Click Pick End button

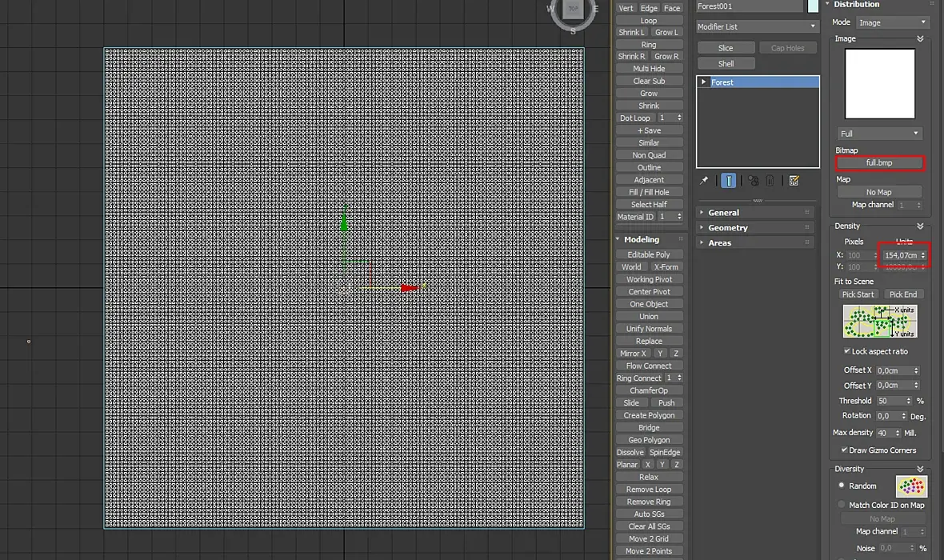pyautogui.click(x=903, y=294)
